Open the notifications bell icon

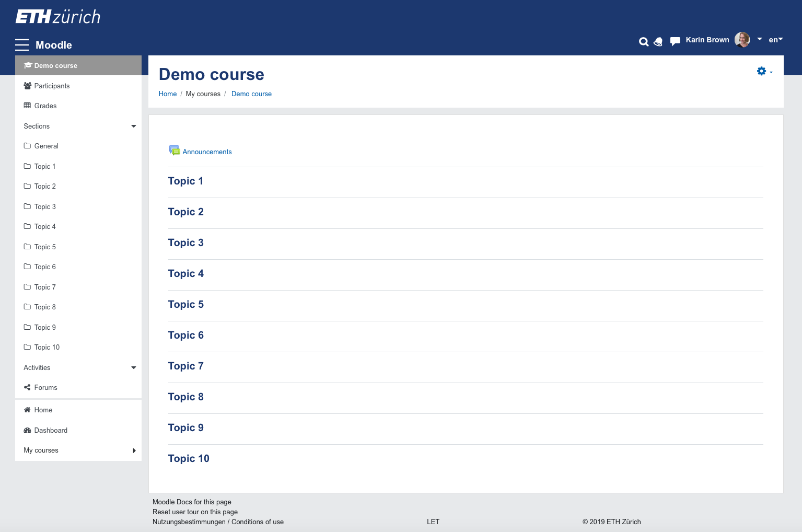coord(658,42)
